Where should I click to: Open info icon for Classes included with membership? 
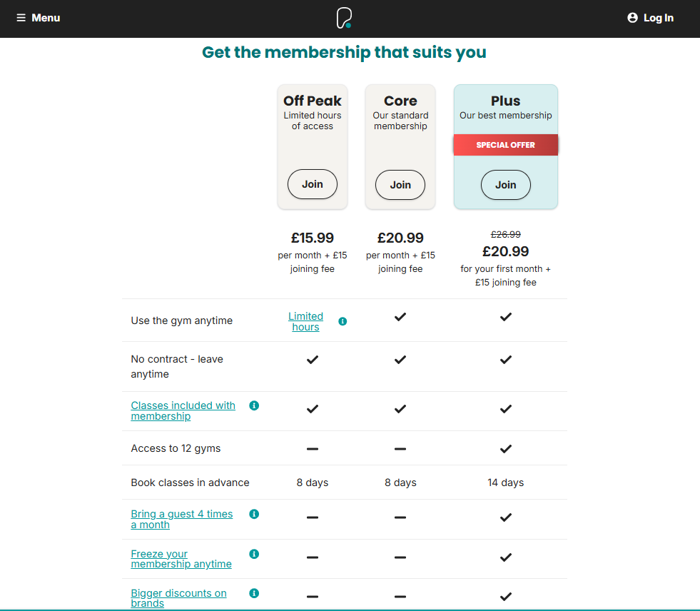click(254, 405)
